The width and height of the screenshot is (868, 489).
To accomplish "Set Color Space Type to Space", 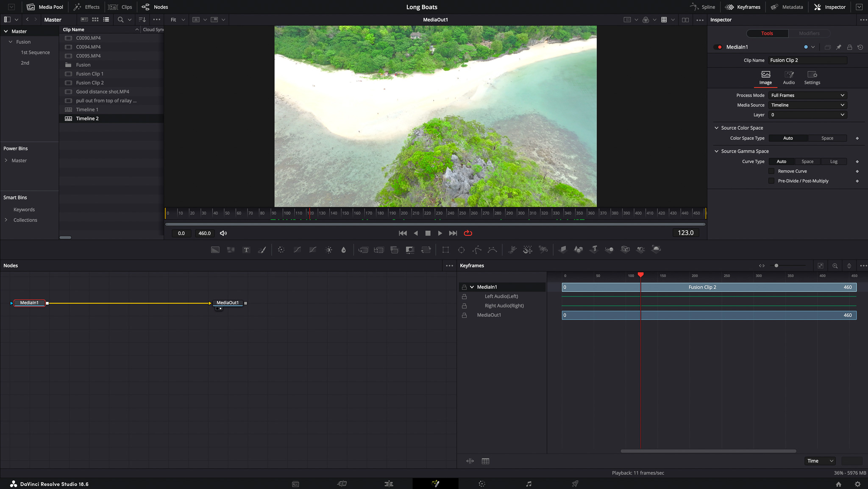I will pyautogui.click(x=827, y=138).
